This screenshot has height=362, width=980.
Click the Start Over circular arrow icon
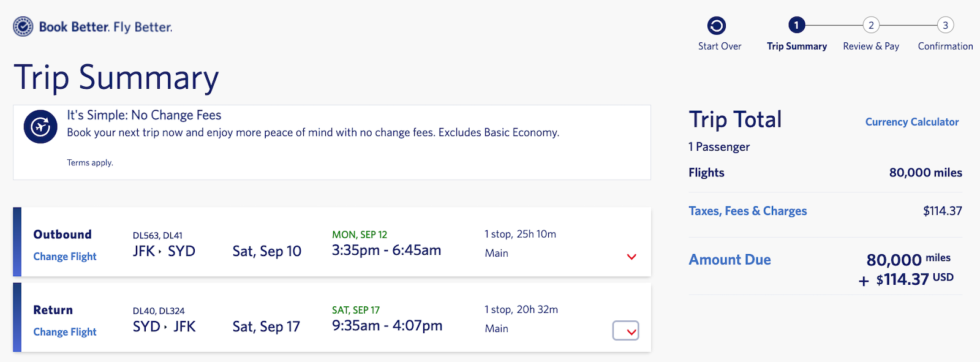pyautogui.click(x=715, y=25)
